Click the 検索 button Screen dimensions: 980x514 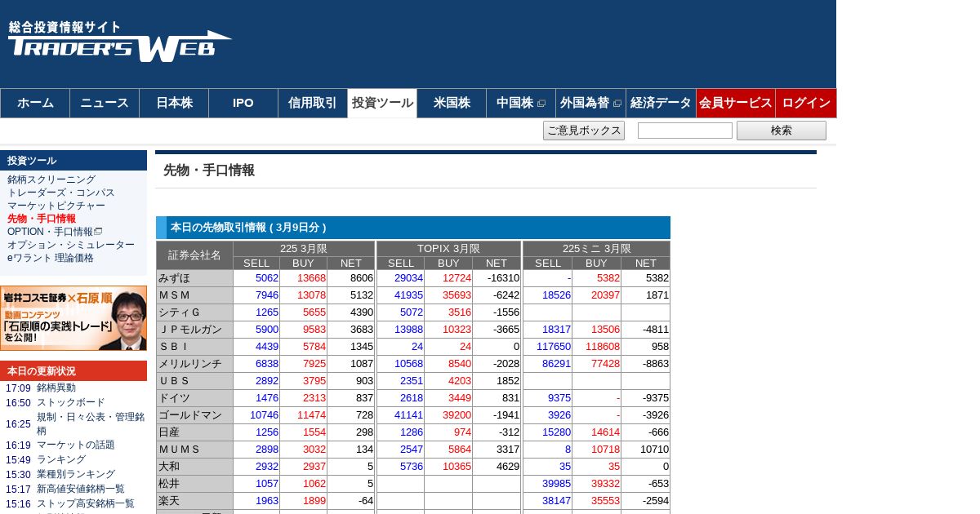click(782, 131)
